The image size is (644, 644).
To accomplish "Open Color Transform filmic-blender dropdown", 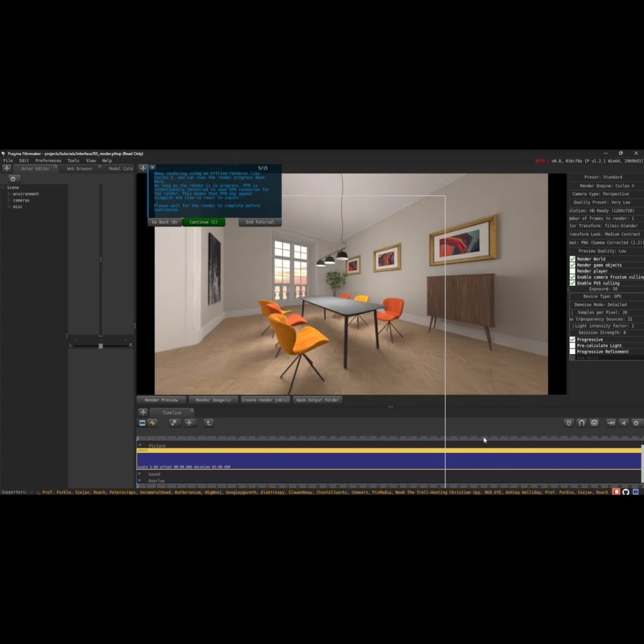I will (606, 226).
